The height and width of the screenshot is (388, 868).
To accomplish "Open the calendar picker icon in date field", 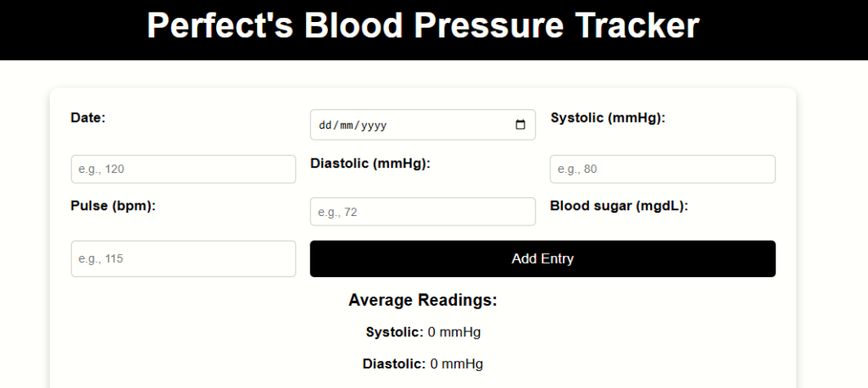I will tap(520, 125).
